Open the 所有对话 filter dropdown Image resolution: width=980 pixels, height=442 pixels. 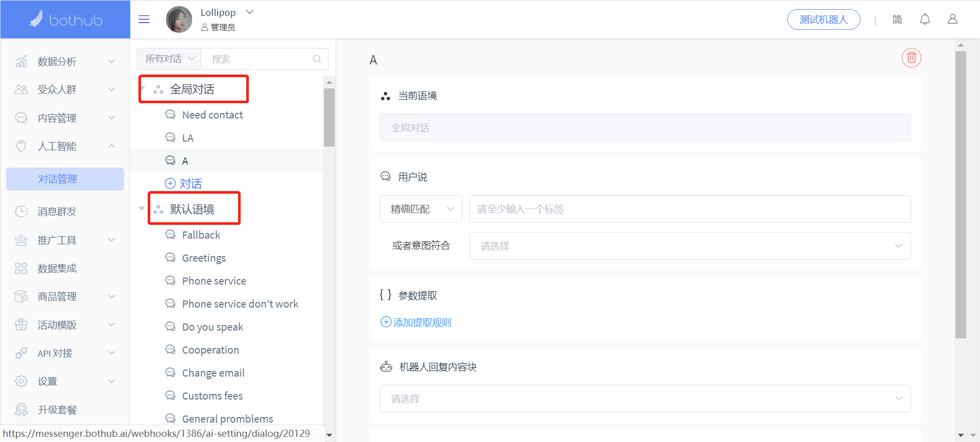(x=169, y=59)
